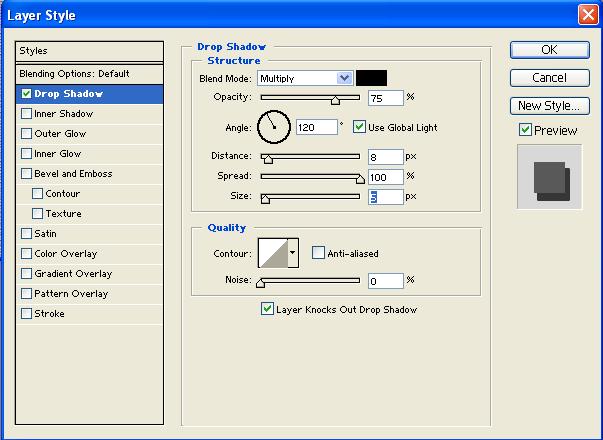Enable the Gradient Overlay checkbox

click(x=26, y=274)
